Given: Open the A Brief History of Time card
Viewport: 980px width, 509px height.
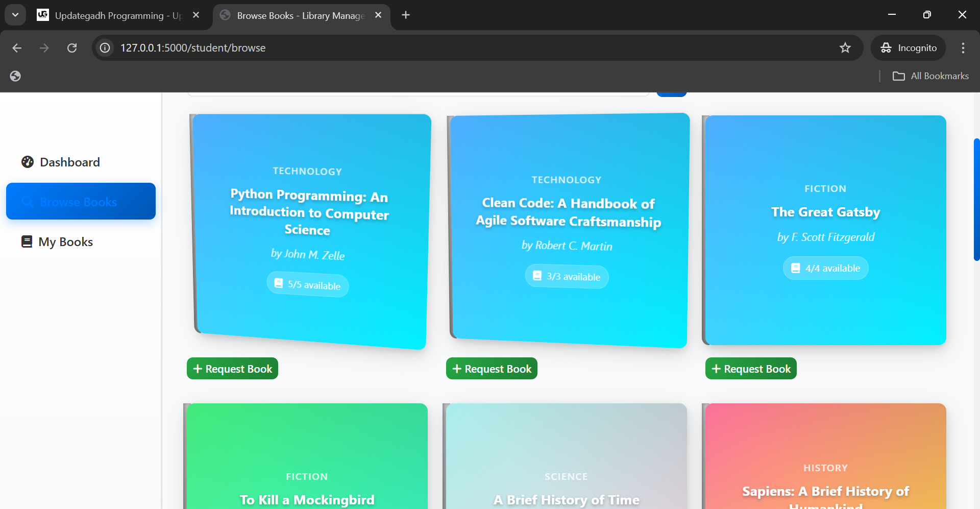Looking at the screenshot, I should tap(565, 456).
